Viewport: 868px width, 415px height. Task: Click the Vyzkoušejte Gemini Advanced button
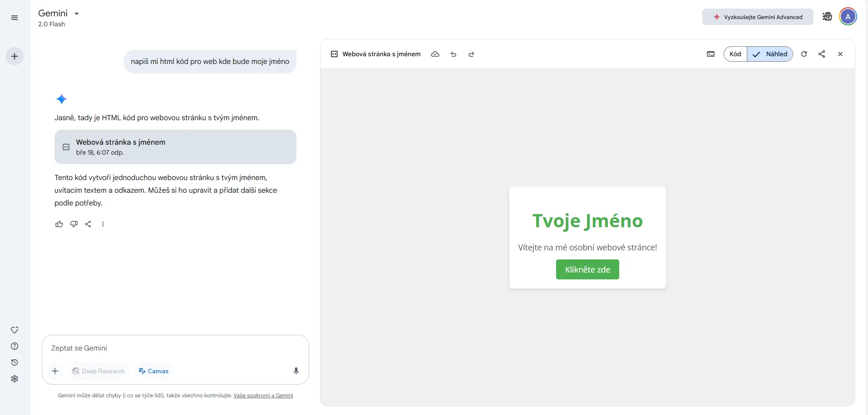click(x=757, y=17)
